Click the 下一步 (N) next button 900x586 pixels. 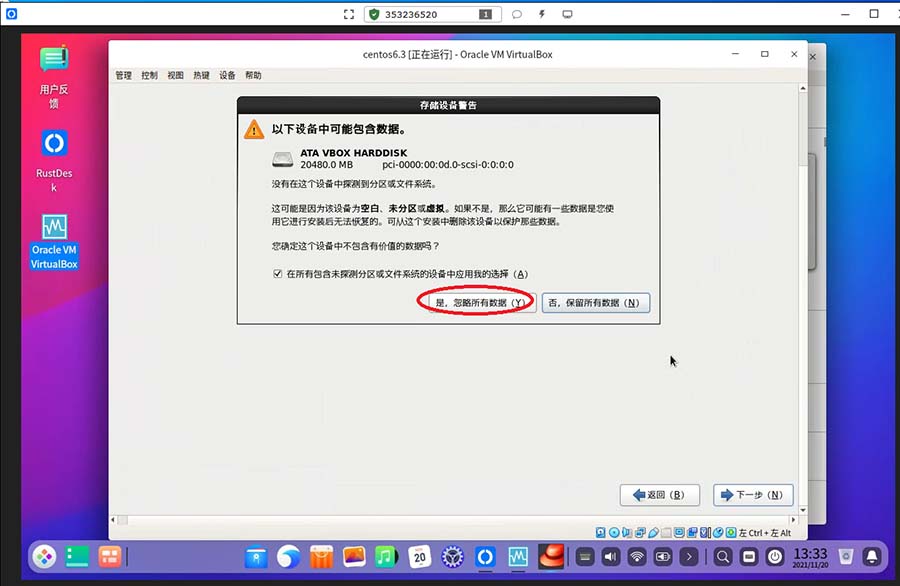point(753,495)
